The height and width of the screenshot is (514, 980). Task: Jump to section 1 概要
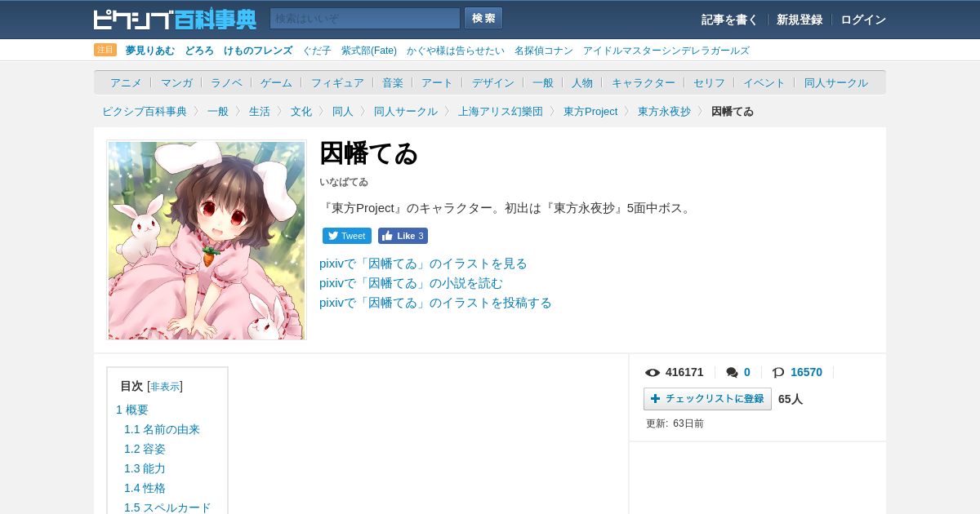click(132, 410)
